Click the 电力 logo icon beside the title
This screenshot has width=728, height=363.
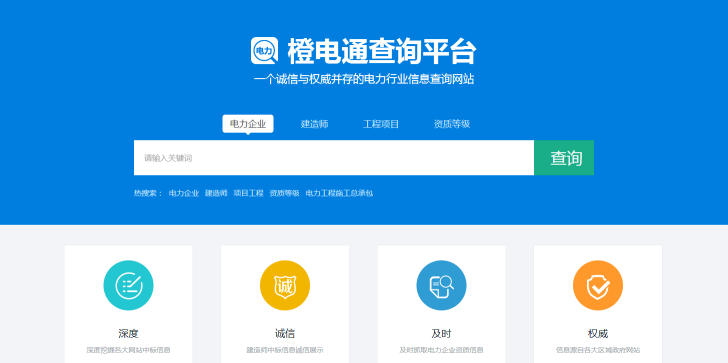[265, 51]
